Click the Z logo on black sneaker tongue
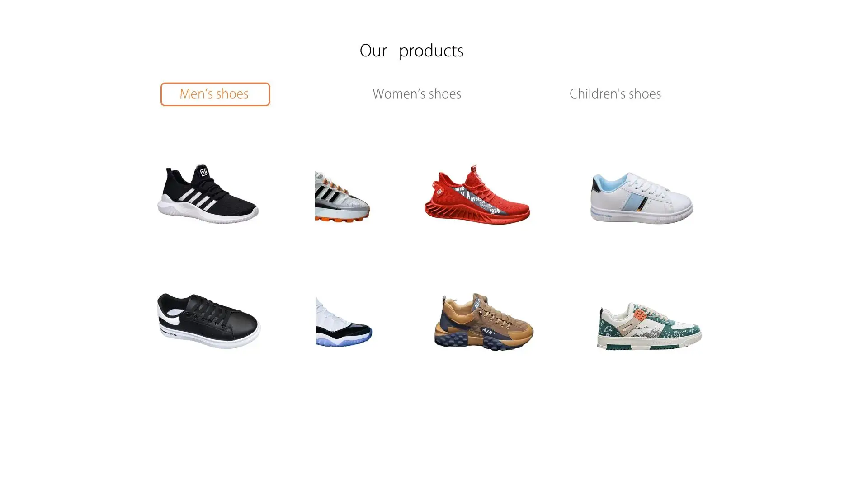Image resolution: width=868 pixels, height=488 pixels. (203, 172)
